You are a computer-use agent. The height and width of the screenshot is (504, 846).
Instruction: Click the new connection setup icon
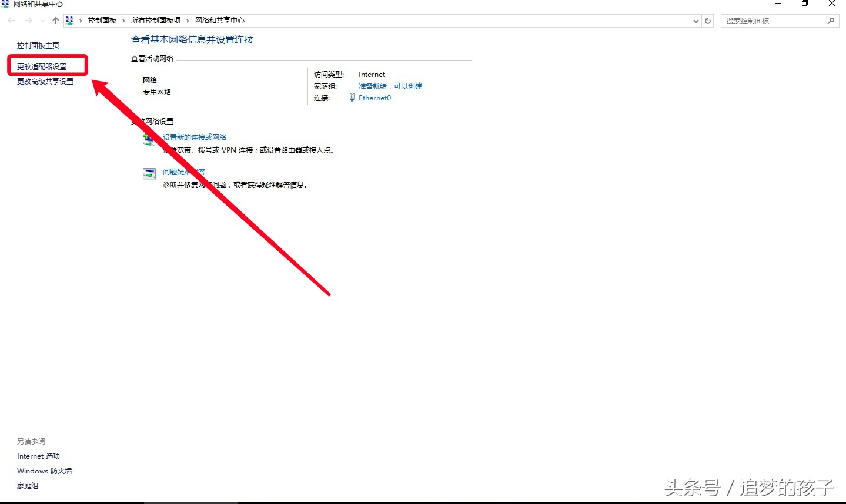pyautogui.click(x=149, y=139)
